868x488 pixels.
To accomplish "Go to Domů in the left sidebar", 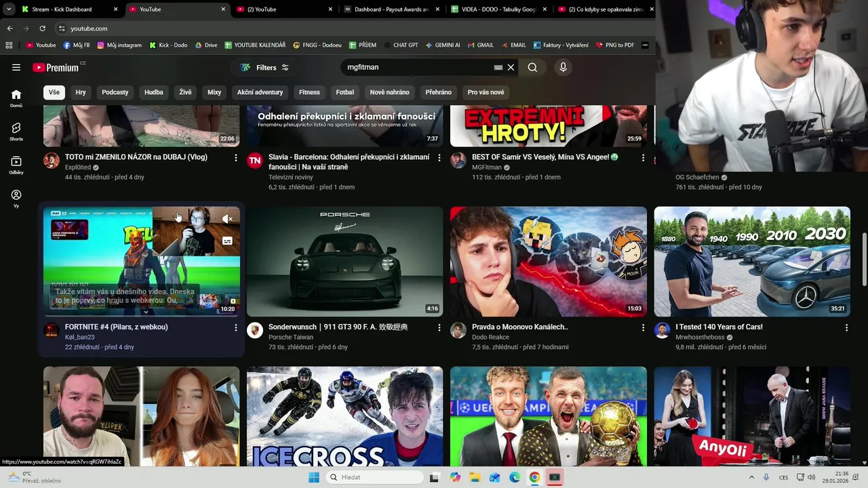I will tap(16, 98).
